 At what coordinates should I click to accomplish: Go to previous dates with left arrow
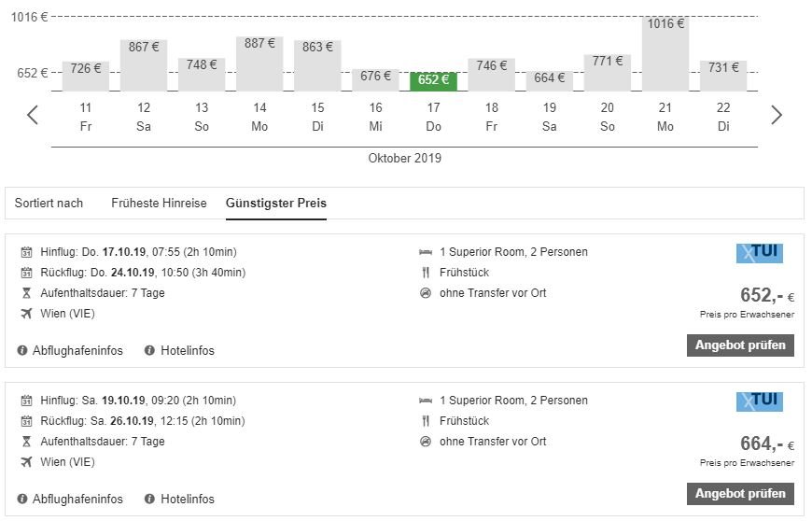pos(33,115)
